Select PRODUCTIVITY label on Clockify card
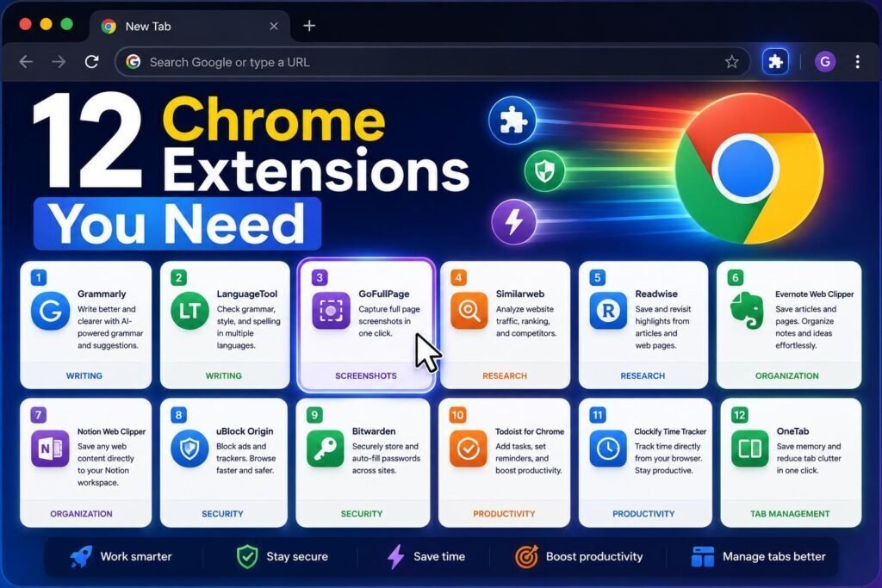The width and height of the screenshot is (882, 588). (x=643, y=514)
